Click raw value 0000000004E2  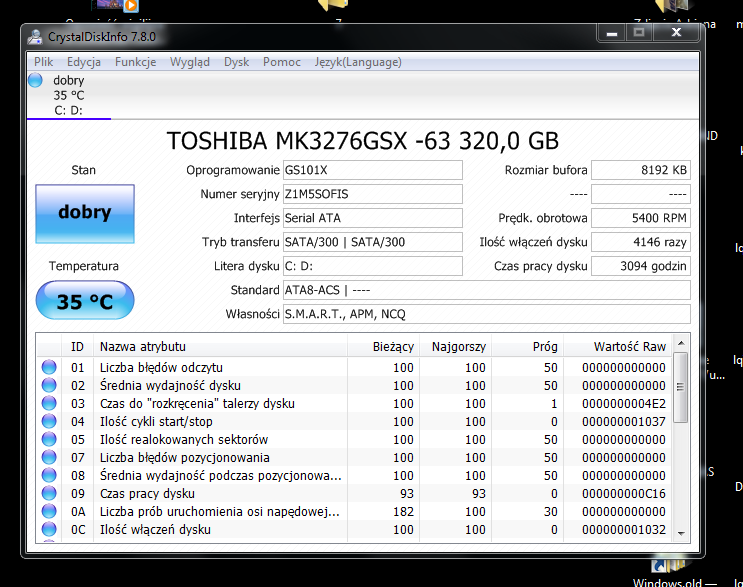click(x=624, y=404)
